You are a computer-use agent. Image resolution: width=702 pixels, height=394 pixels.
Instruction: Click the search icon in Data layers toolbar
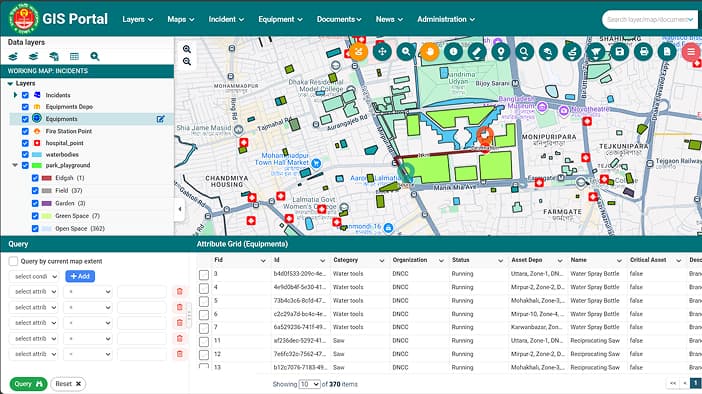[x=94, y=56]
